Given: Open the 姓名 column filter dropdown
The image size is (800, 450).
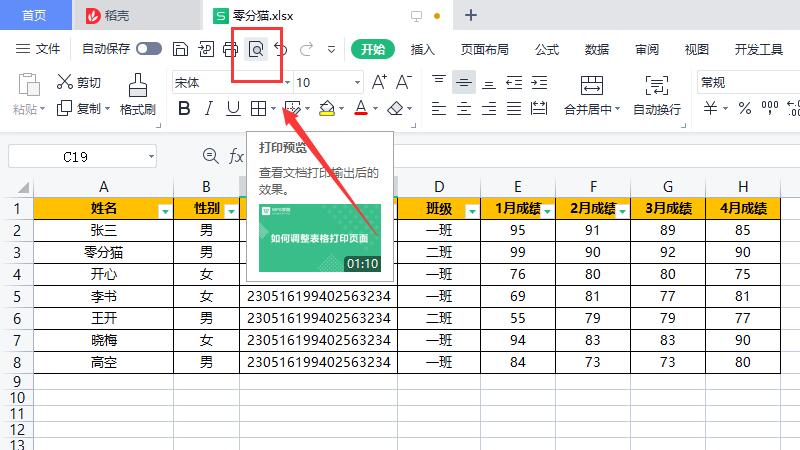Looking at the screenshot, I should pyautogui.click(x=165, y=210).
